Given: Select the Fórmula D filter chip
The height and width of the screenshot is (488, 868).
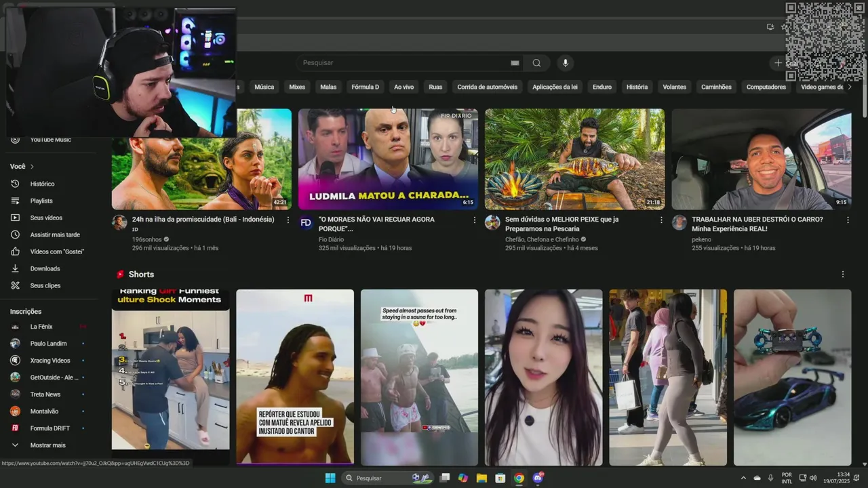Looking at the screenshot, I should point(366,87).
